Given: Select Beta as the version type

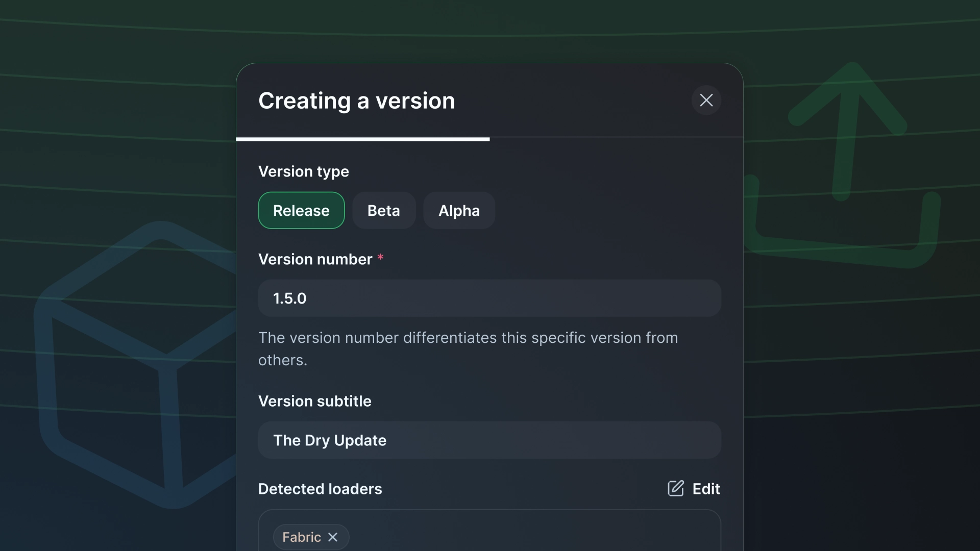Looking at the screenshot, I should coord(383,210).
